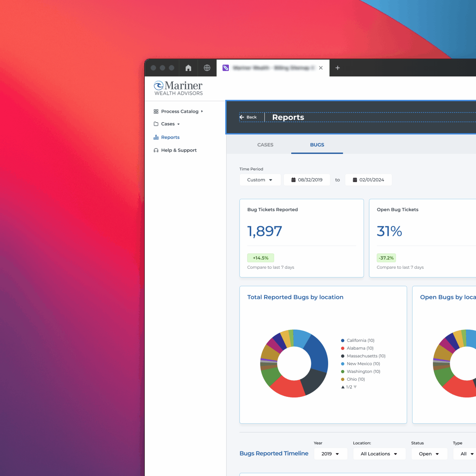Click the Reports bar chart icon
Image resolution: width=476 pixels, height=476 pixels.
tap(156, 137)
